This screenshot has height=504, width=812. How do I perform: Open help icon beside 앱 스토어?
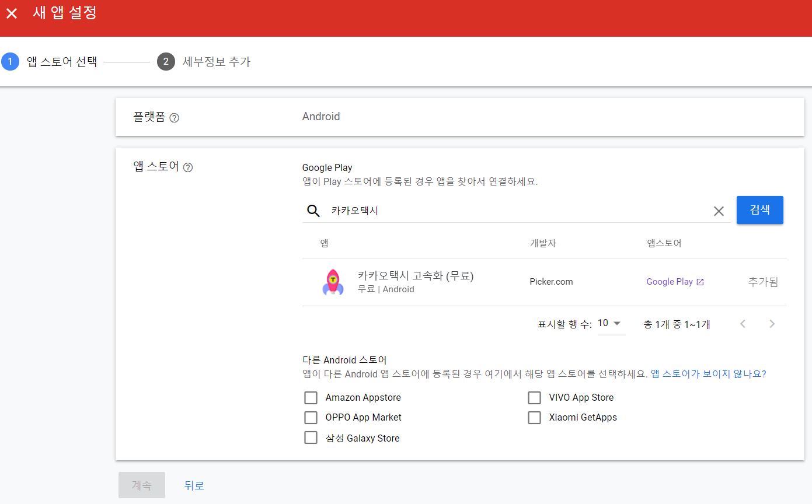tap(188, 167)
